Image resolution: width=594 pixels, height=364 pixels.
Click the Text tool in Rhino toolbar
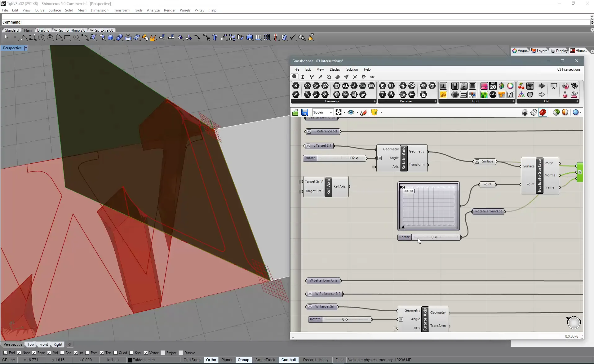[215, 37]
